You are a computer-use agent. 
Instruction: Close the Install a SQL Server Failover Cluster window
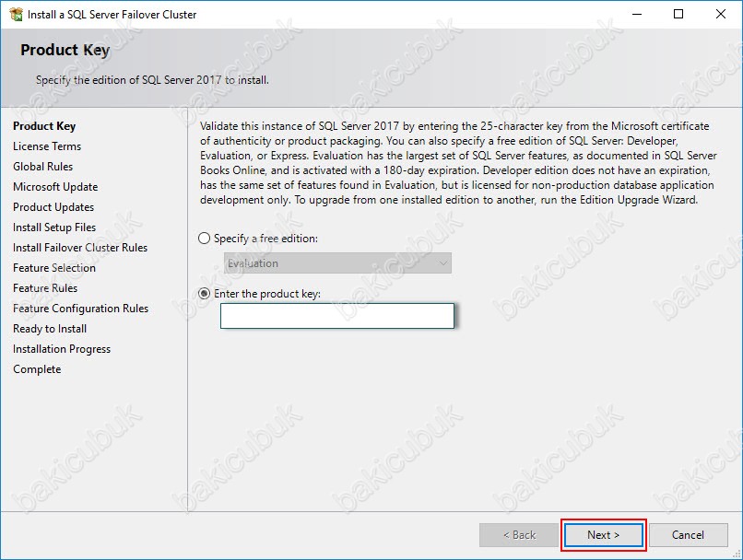pyautogui.click(x=721, y=14)
